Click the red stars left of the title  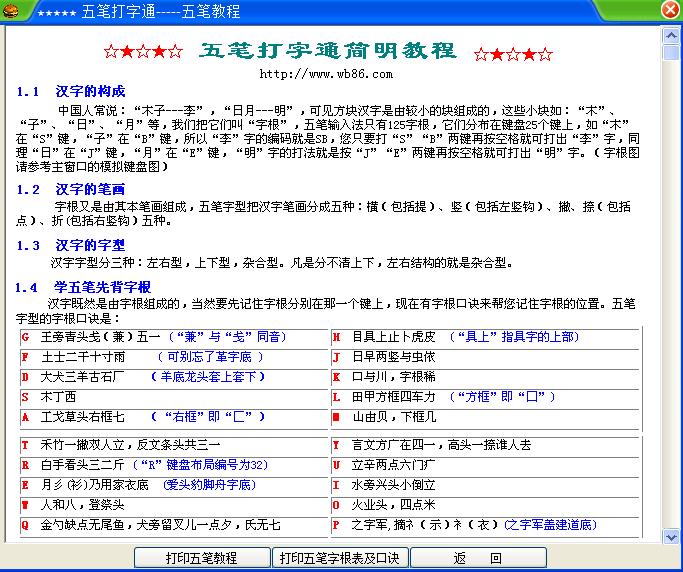[x=144, y=52]
